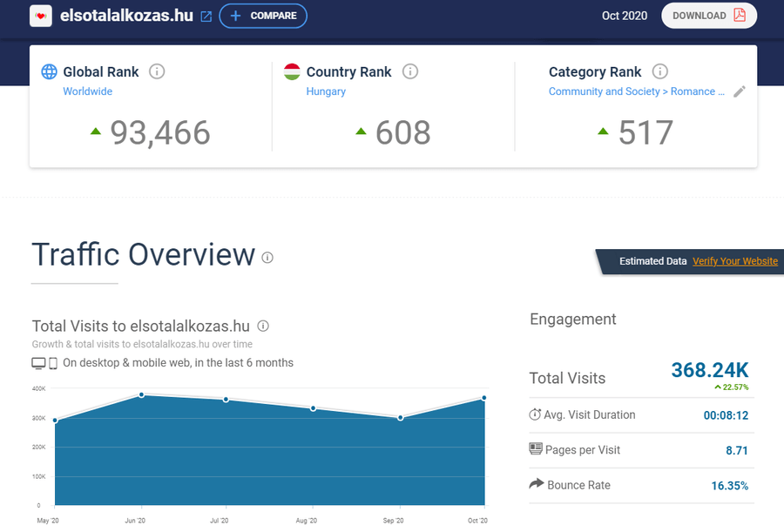Select the Jun '20 chart data point

(141, 395)
